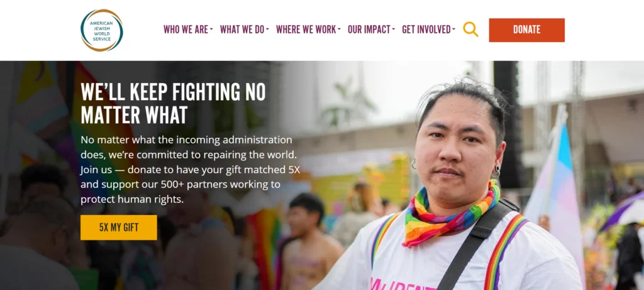Select the Where We Work menu item
The width and height of the screenshot is (644, 290).
point(306,30)
